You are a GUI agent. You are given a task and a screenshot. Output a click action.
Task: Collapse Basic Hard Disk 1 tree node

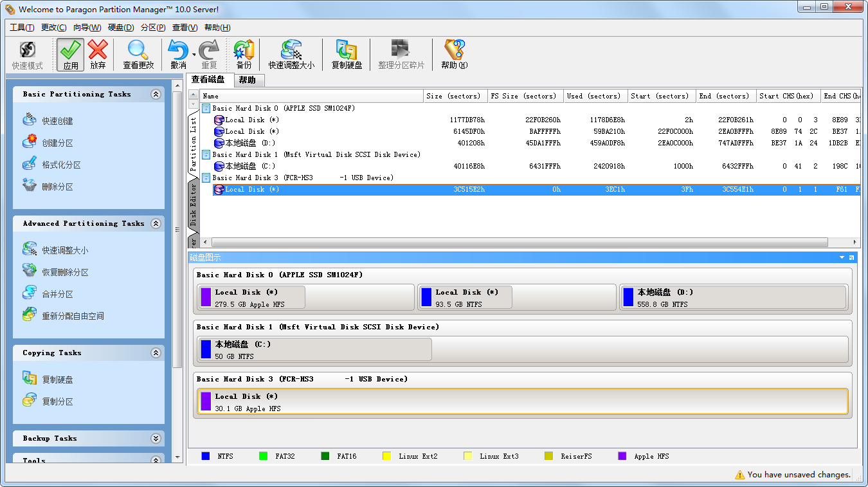pos(206,154)
